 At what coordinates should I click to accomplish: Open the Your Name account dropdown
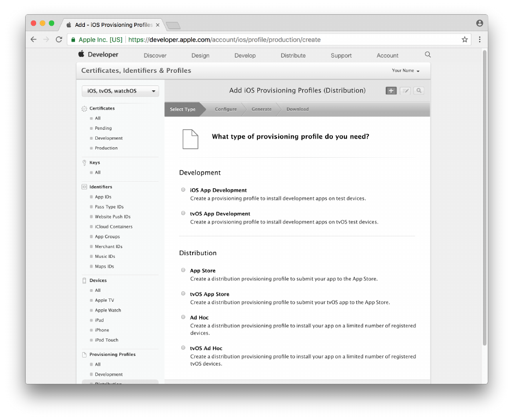coord(406,71)
